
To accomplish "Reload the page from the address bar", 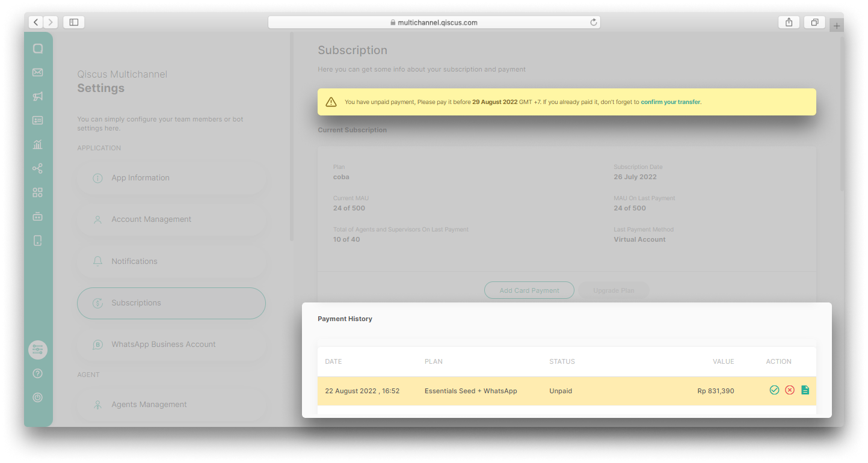I will (x=593, y=22).
